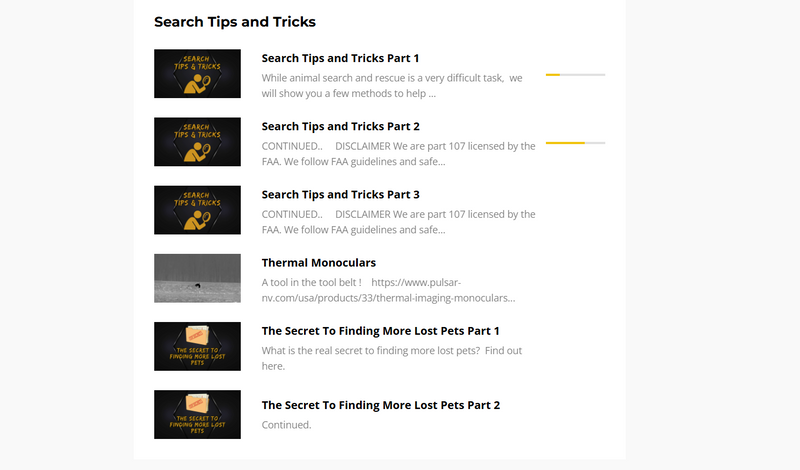Click the 'Thermal Monoculars' title link
Screen dimensions: 800x470
point(319,263)
